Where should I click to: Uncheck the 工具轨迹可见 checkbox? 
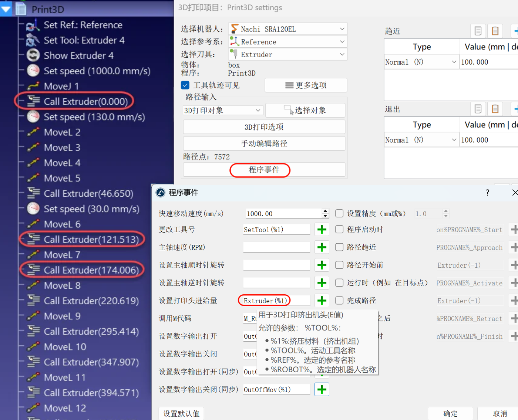point(185,85)
